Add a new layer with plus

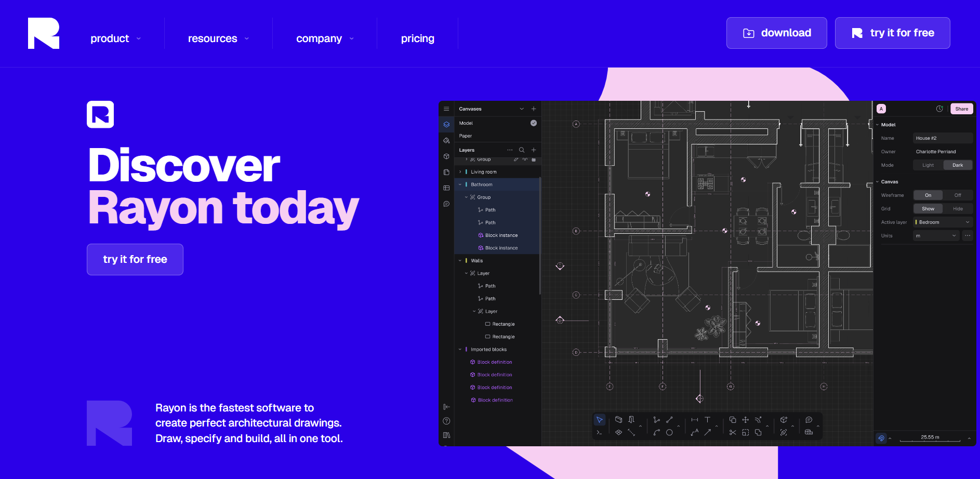tap(534, 150)
